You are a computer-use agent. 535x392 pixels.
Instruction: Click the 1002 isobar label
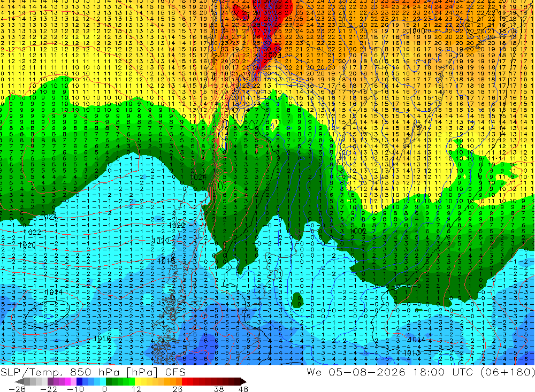tap(358, 231)
